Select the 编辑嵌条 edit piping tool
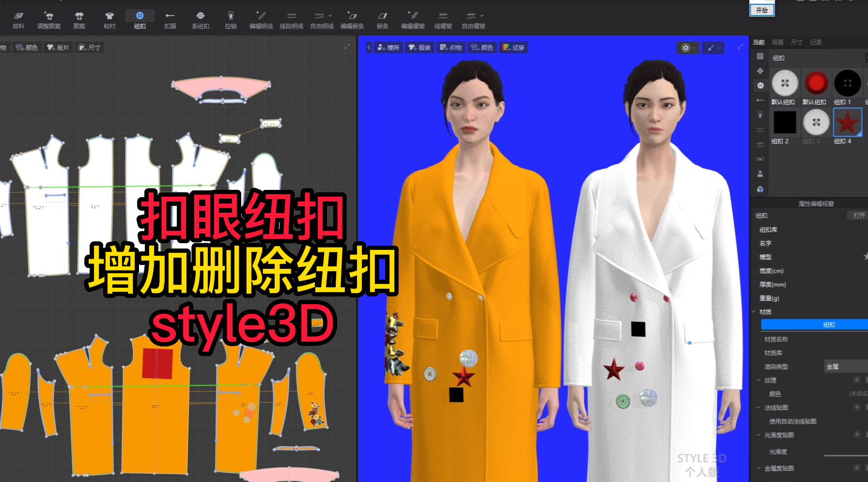The width and height of the screenshot is (868, 482). pos(352,20)
